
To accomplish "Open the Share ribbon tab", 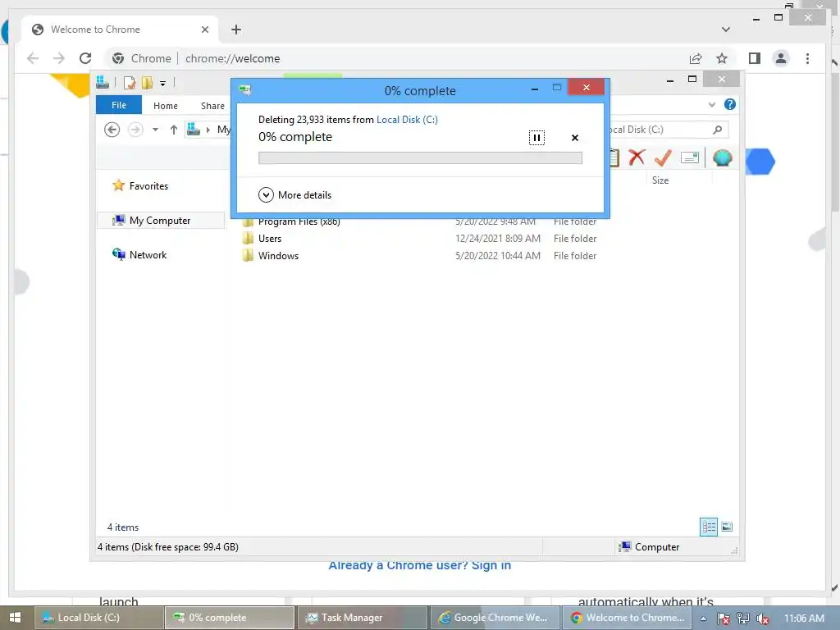I will [212, 106].
